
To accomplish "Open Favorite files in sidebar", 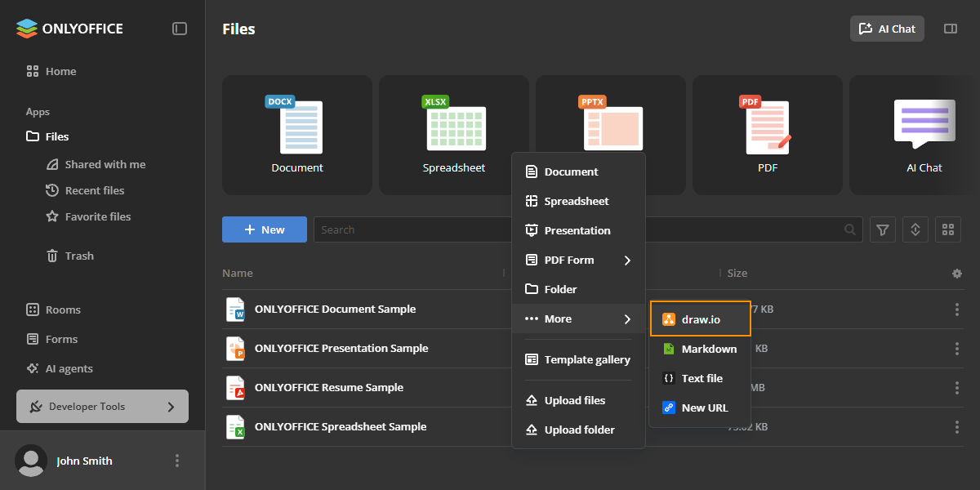I will tap(88, 217).
